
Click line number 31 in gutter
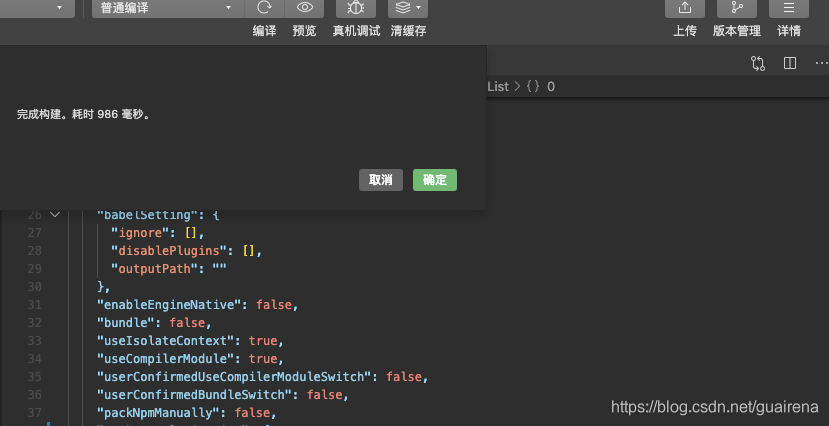[34, 305]
